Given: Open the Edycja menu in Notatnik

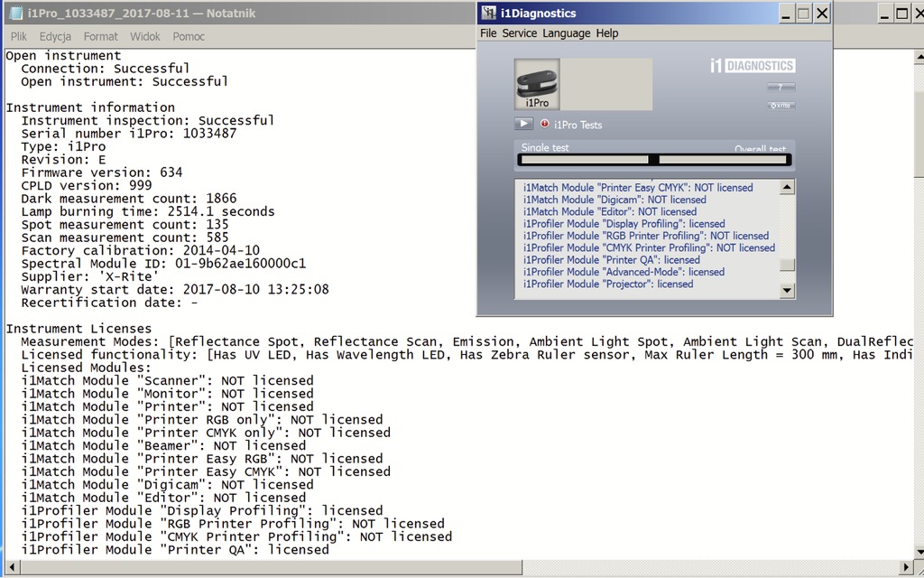Looking at the screenshot, I should tap(55, 36).
